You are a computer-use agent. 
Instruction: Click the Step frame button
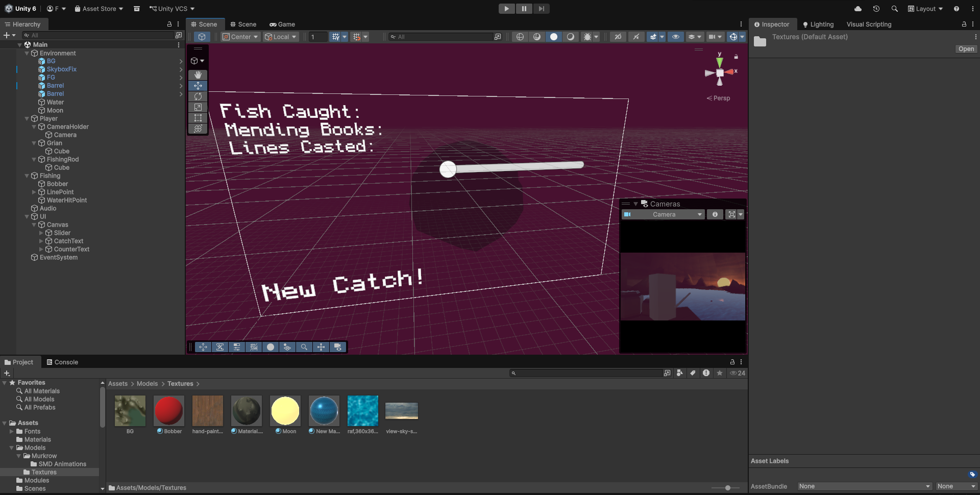click(x=541, y=9)
